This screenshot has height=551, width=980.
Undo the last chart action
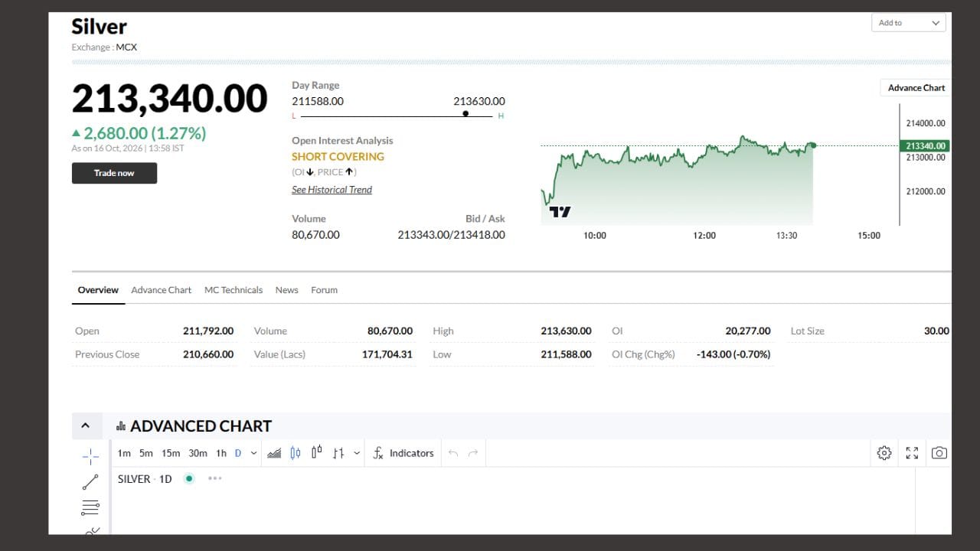(453, 453)
